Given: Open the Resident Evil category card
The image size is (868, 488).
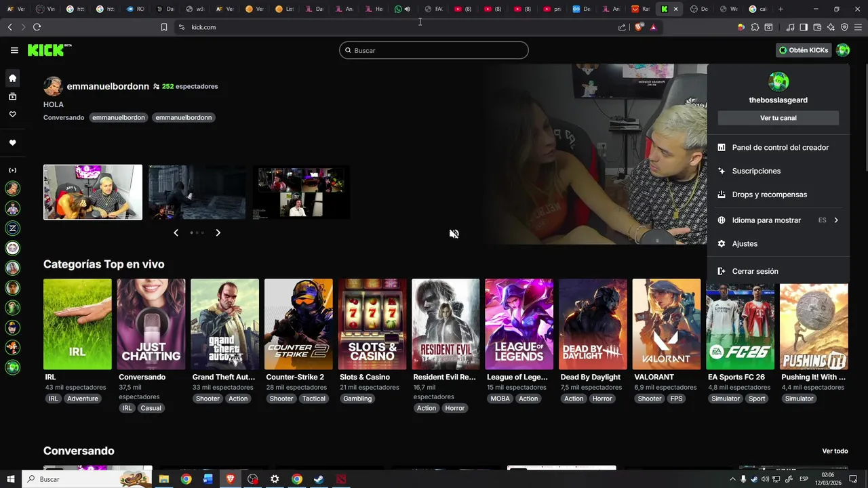Looking at the screenshot, I should (446, 324).
